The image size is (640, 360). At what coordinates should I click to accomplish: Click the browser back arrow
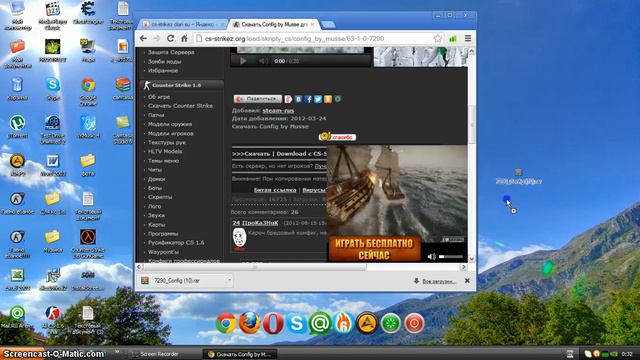[x=143, y=38]
